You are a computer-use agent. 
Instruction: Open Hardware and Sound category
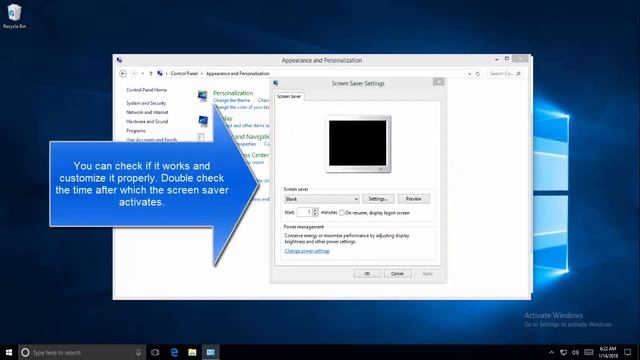click(x=147, y=122)
